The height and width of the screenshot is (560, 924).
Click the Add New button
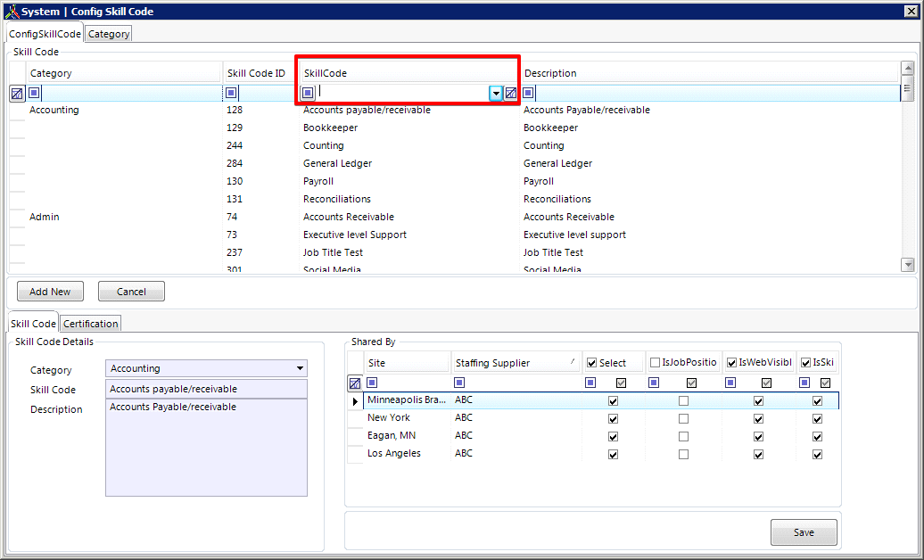[50, 292]
